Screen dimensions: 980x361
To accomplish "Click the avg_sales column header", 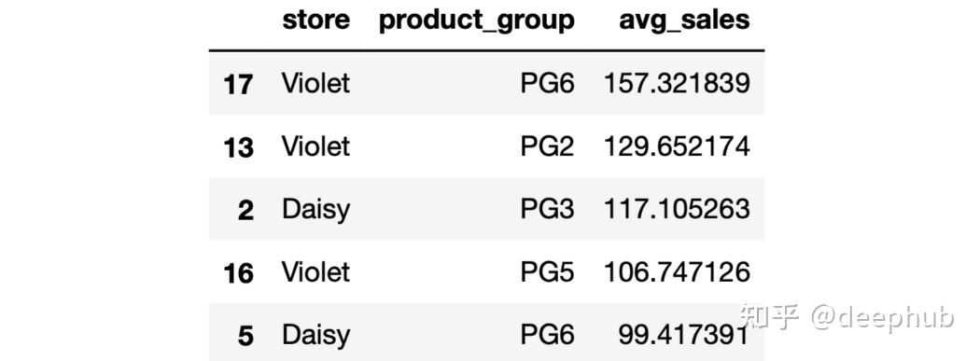I will tap(684, 21).
